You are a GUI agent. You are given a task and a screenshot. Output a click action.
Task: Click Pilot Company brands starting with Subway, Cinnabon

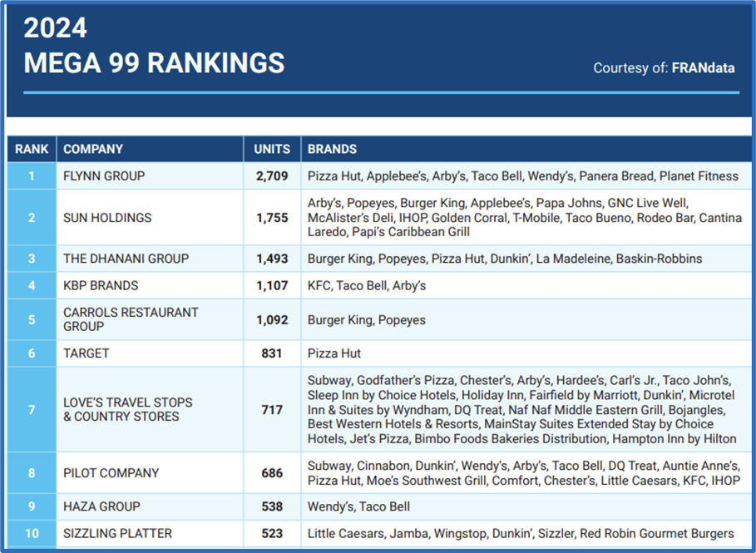tap(526, 473)
